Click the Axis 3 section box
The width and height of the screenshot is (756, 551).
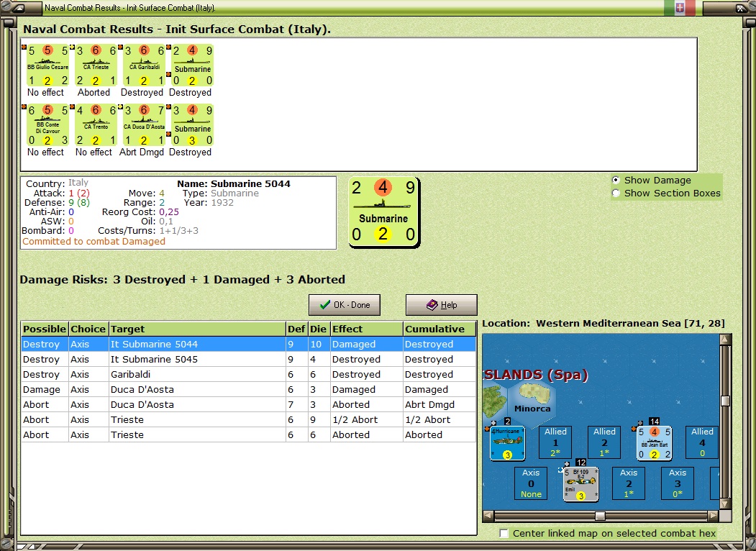678,483
